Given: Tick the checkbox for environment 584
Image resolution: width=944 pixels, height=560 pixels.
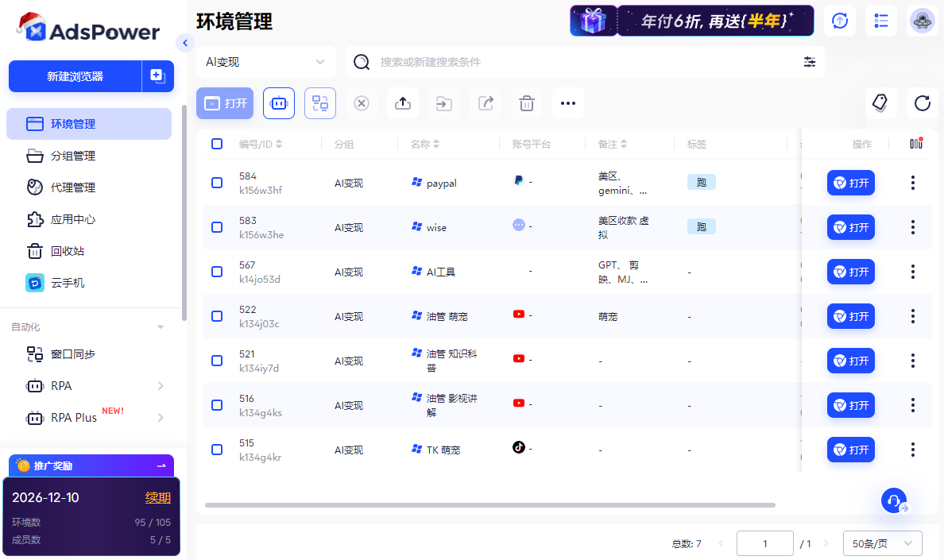Looking at the screenshot, I should pyautogui.click(x=216, y=182).
